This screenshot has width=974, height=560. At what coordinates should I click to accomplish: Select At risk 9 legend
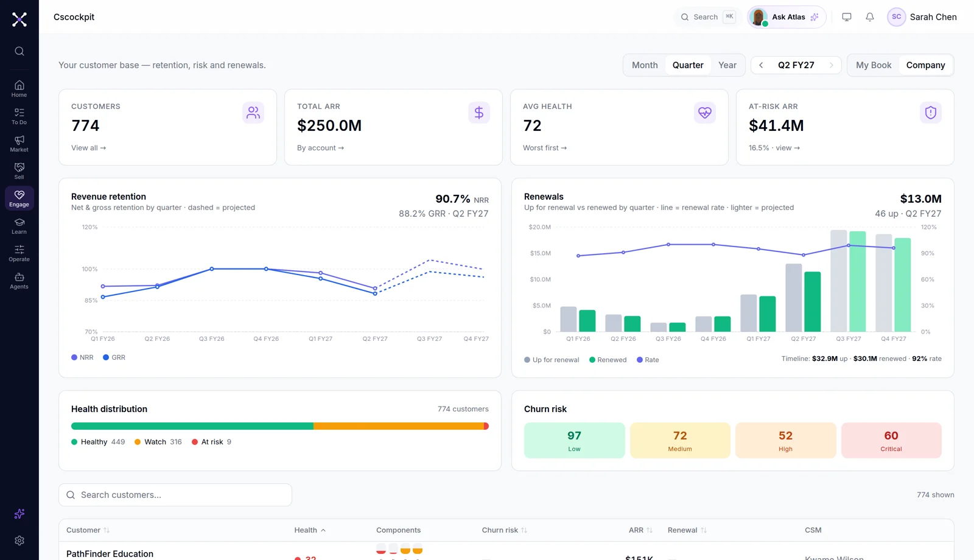[212, 442]
